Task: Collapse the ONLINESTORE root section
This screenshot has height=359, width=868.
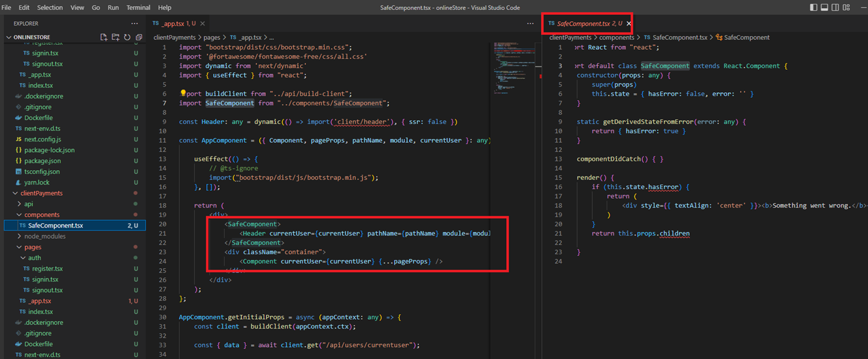Action: 9,37
